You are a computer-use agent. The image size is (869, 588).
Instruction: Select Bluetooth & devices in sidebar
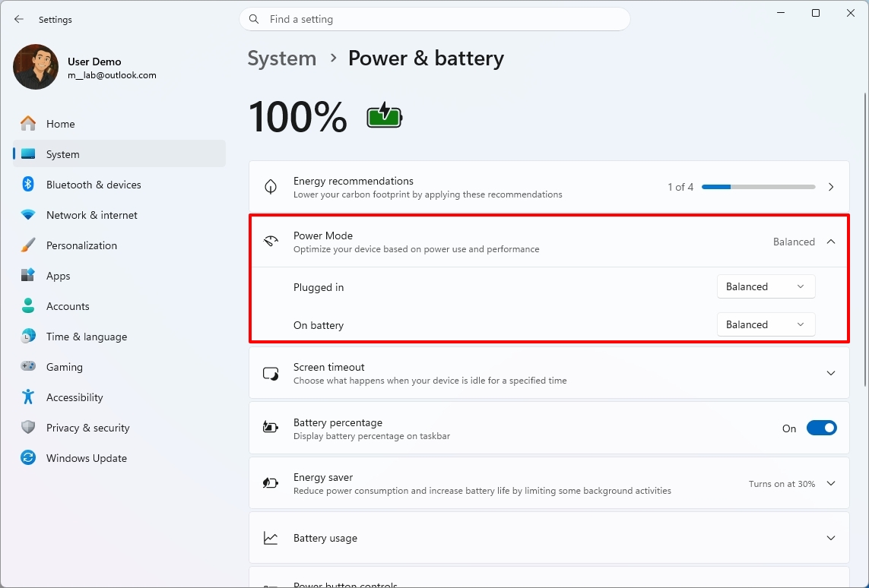(x=119, y=185)
